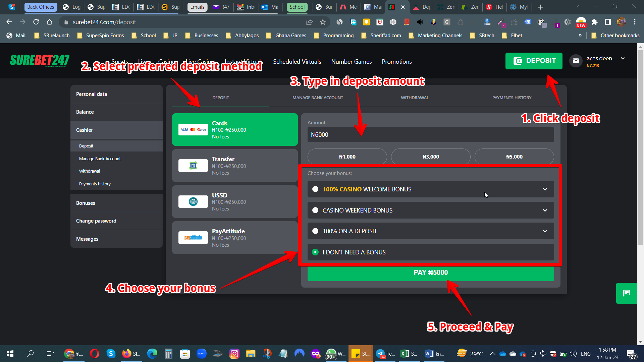Expand 100% On A Deposit details
The height and width of the screenshot is (362, 644).
[545, 231]
